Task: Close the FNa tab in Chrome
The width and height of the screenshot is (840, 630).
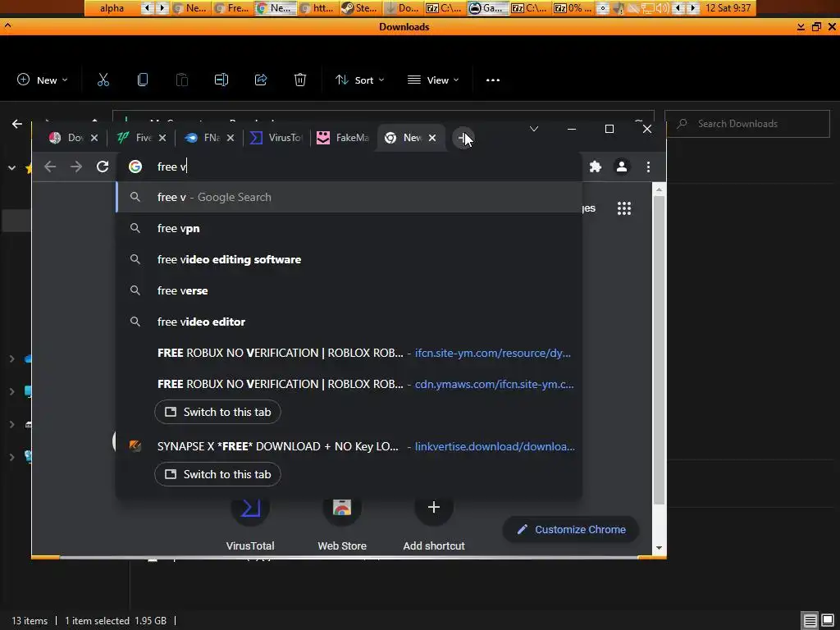Action: pos(231,138)
